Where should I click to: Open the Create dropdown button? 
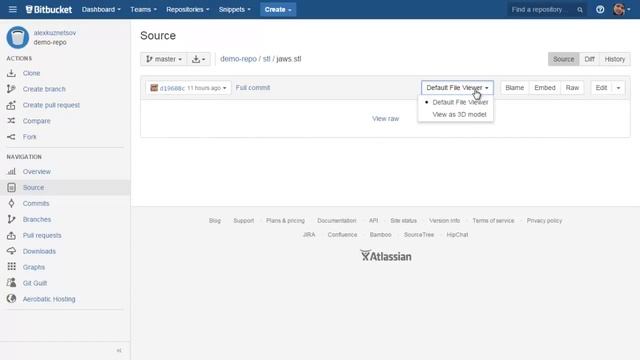point(278,9)
